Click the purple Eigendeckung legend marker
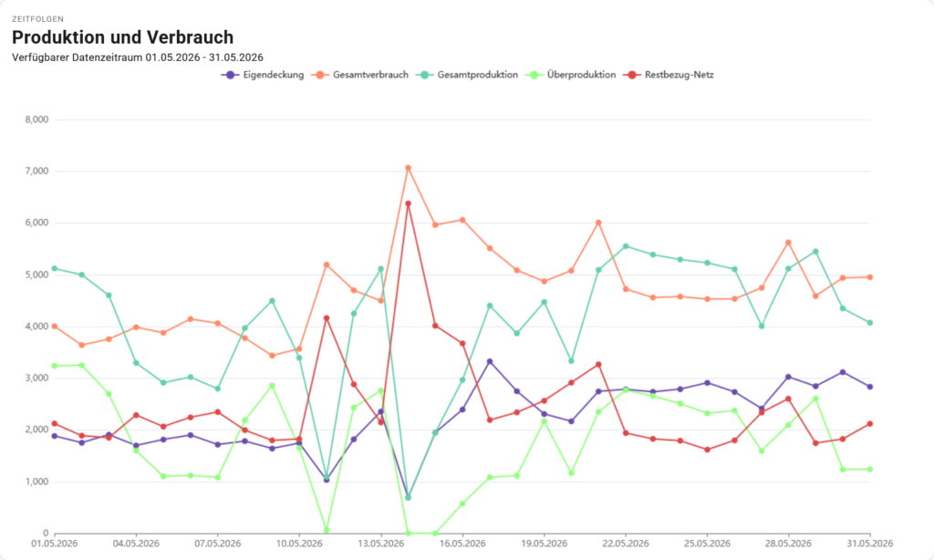Image resolution: width=934 pixels, height=560 pixels. click(230, 75)
